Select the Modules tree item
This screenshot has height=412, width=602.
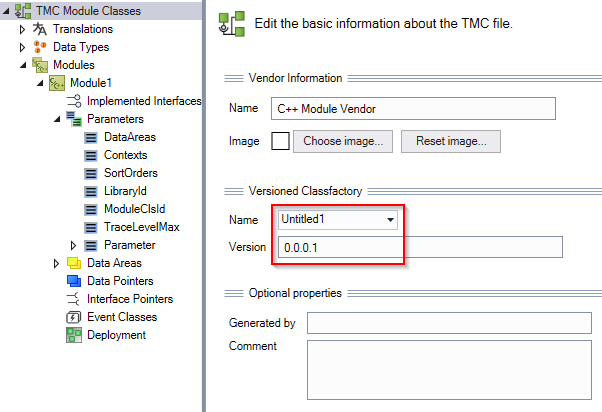coord(74,65)
